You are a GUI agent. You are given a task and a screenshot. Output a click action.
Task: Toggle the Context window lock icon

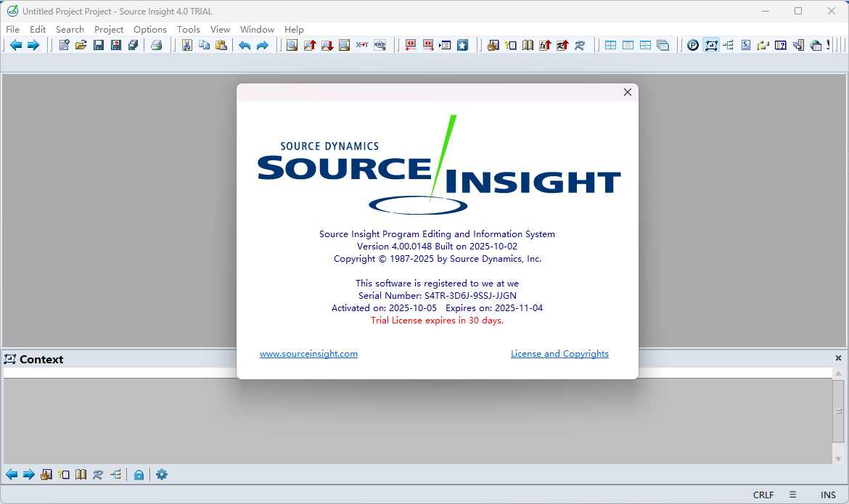tap(139, 474)
